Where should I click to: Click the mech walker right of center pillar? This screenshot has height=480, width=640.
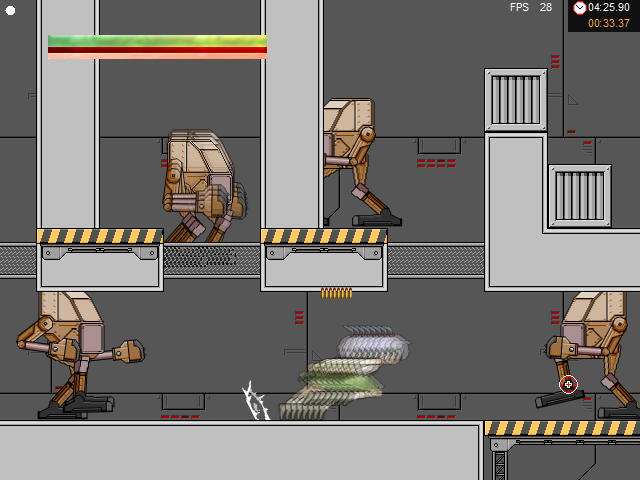[362, 162]
